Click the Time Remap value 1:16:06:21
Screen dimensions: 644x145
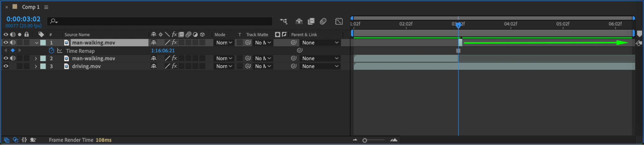[163, 51]
